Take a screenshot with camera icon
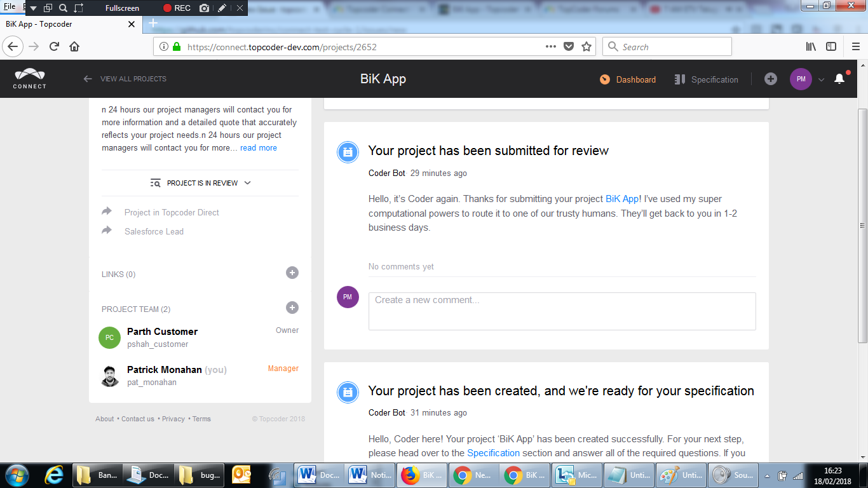The height and width of the screenshot is (488, 868). (204, 8)
